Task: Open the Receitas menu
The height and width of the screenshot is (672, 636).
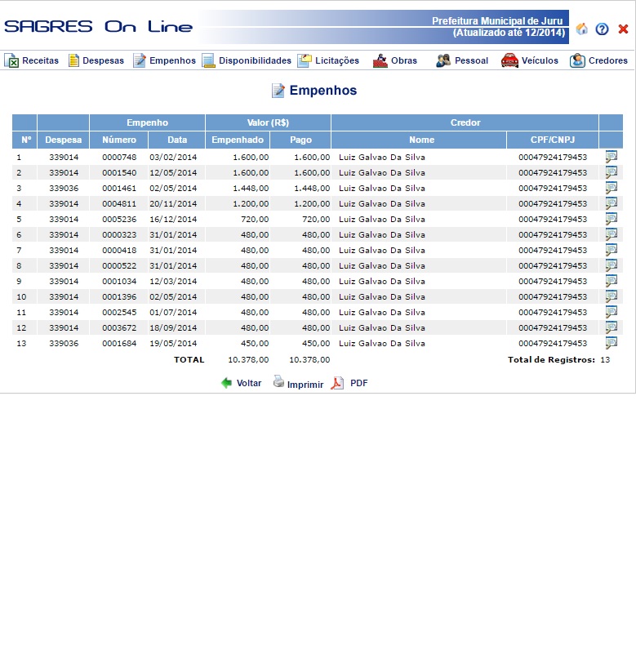Action: click(32, 60)
